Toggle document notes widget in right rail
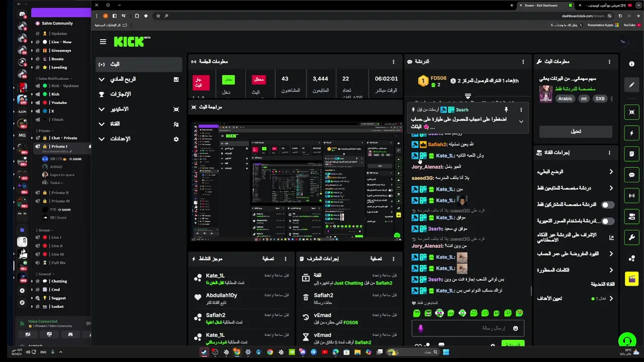The height and width of the screenshot is (362, 644). (x=632, y=154)
